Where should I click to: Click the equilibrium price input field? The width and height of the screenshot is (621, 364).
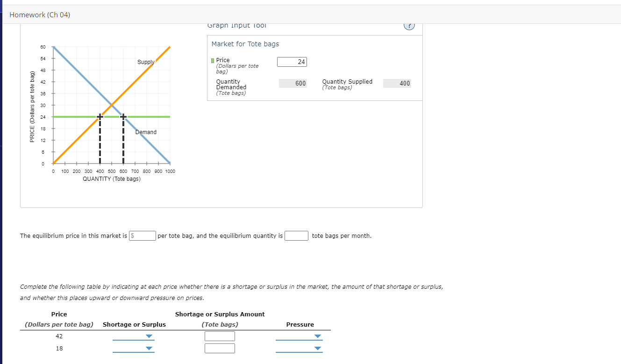coord(143,236)
